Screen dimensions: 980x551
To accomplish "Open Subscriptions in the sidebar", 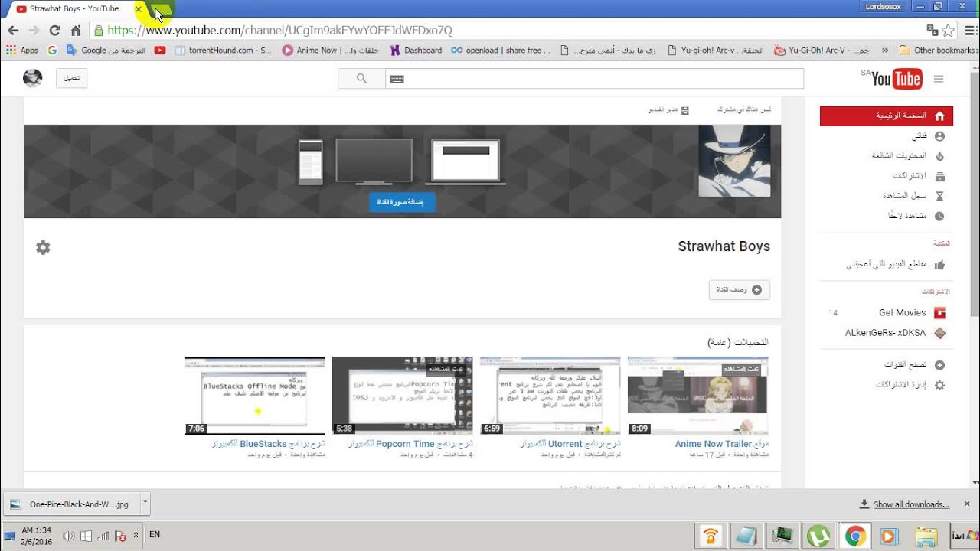I will (x=918, y=176).
